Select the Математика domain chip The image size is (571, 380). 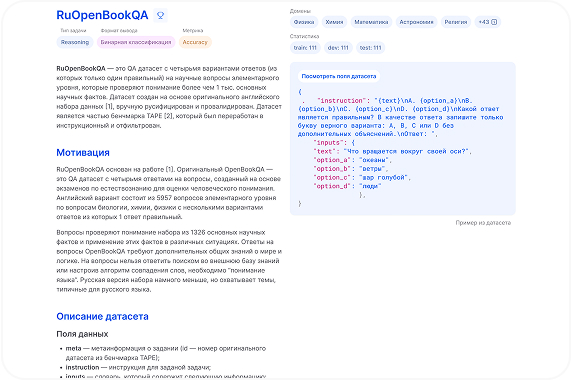coord(371,22)
